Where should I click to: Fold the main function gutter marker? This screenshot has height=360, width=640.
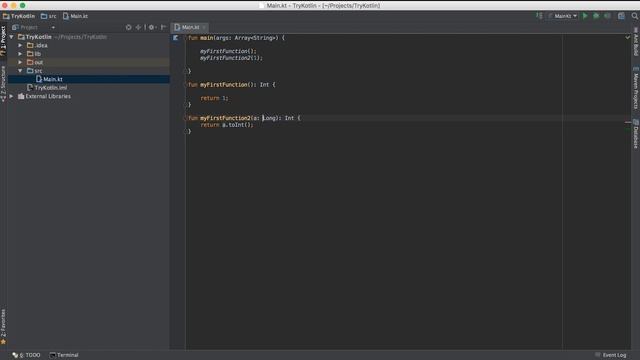click(186, 38)
